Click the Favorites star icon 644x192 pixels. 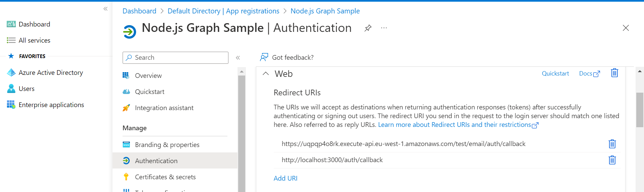(11, 56)
